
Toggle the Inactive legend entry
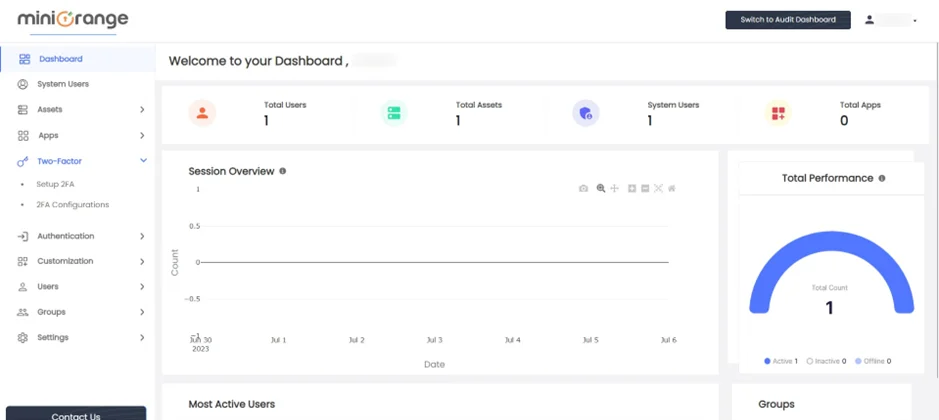point(826,361)
